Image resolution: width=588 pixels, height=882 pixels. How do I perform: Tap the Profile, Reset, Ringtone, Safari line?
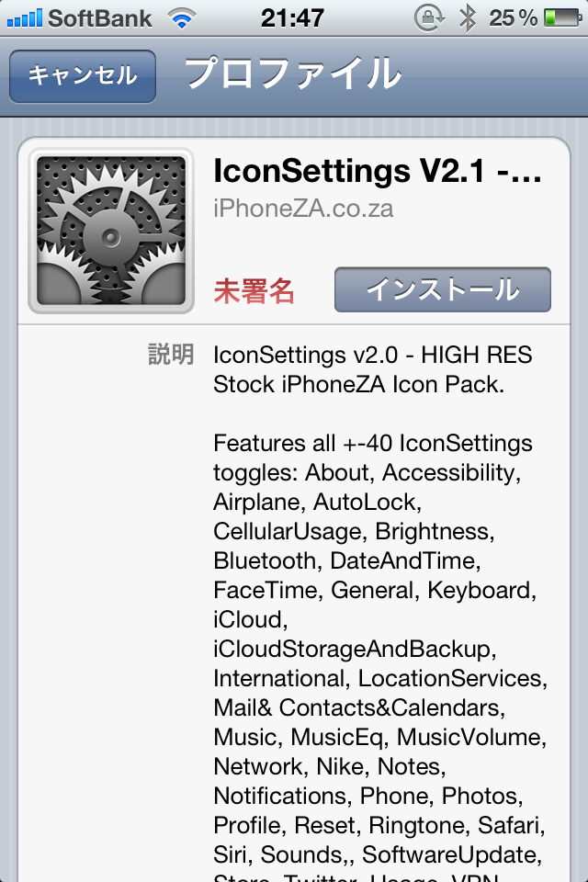379,825
